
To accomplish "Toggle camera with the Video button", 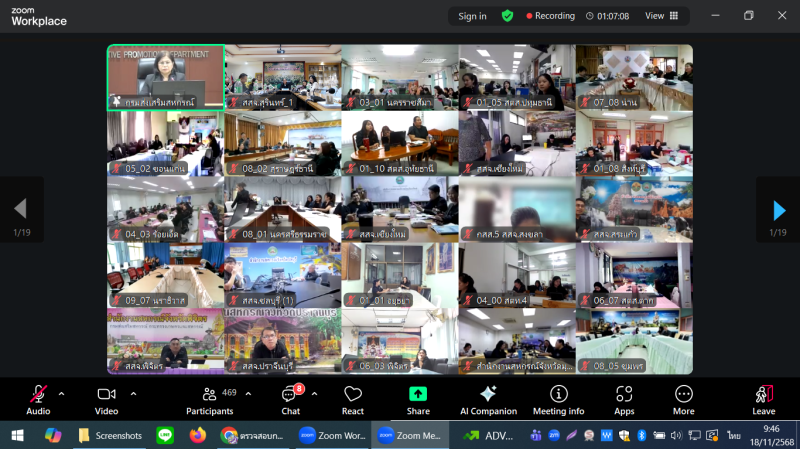I will 106,397.
